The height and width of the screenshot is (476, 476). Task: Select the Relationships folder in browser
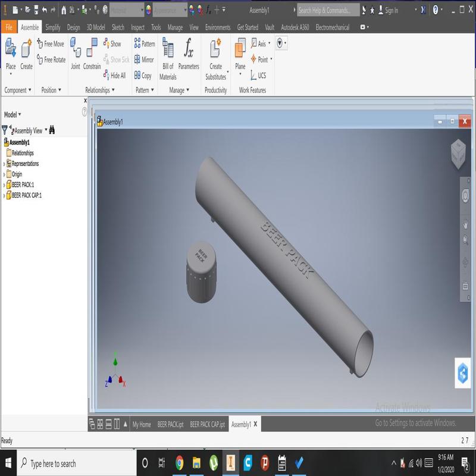click(20, 153)
